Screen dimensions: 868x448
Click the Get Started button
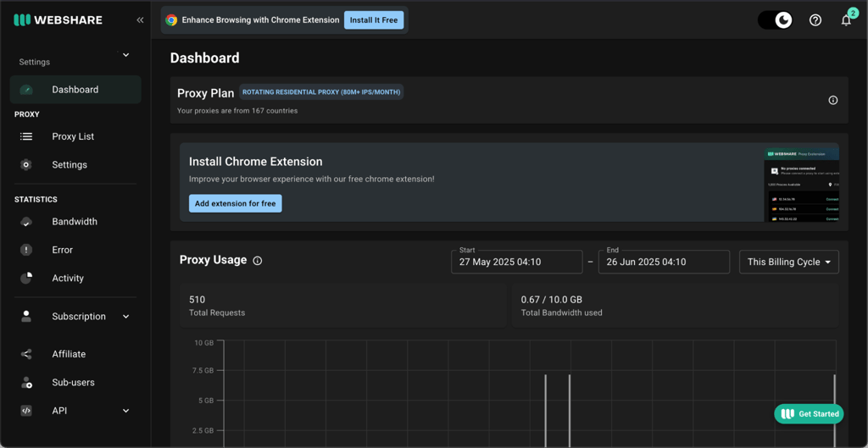[809, 414]
